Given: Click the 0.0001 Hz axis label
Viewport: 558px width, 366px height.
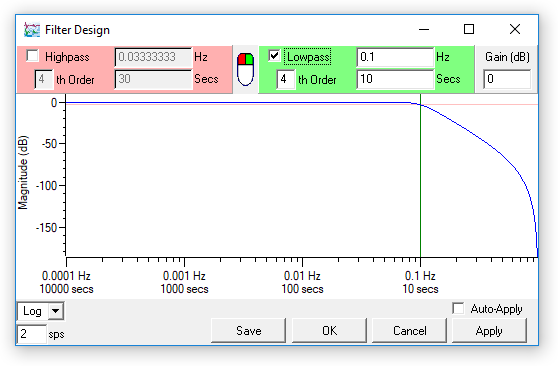Looking at the screenshot, I should point(66,276).
